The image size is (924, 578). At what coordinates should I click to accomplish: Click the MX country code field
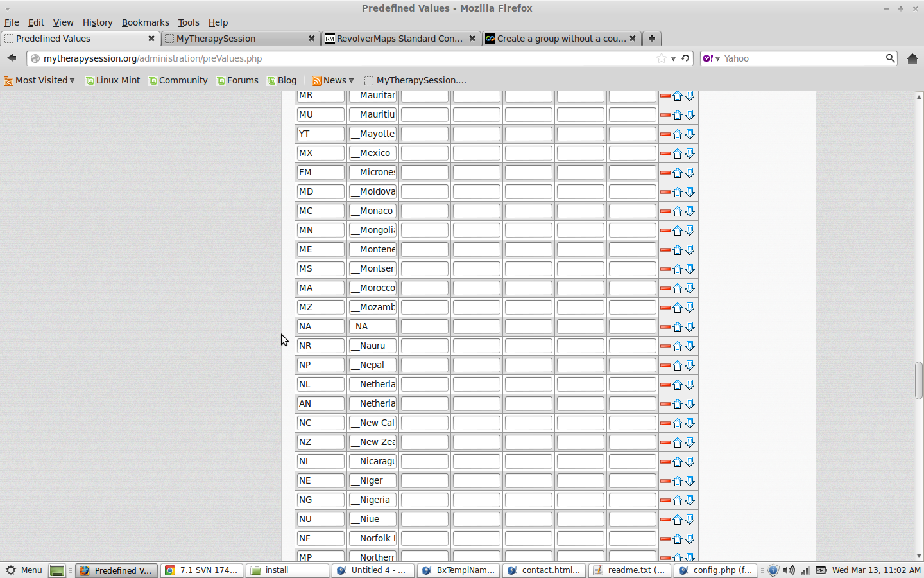(x=320, y=153)
